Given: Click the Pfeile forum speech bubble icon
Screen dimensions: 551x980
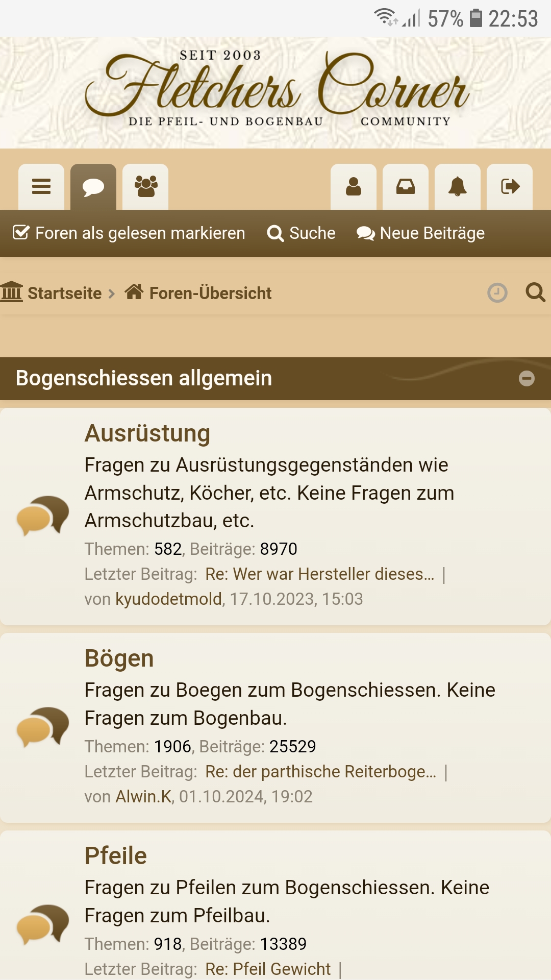Looking at the screenshot, I should tap(43, 924).
